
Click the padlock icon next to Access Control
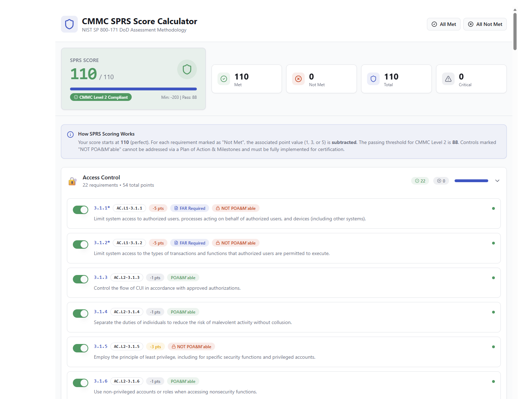[x=72, y=181]
